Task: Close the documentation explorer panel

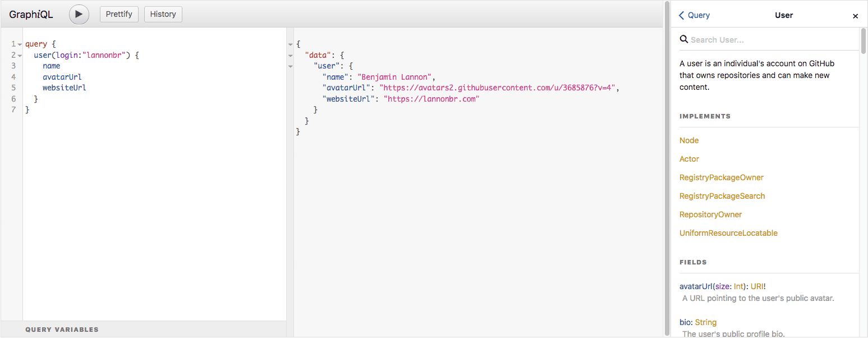Action: pyautogui.click(x=855, y=16)
